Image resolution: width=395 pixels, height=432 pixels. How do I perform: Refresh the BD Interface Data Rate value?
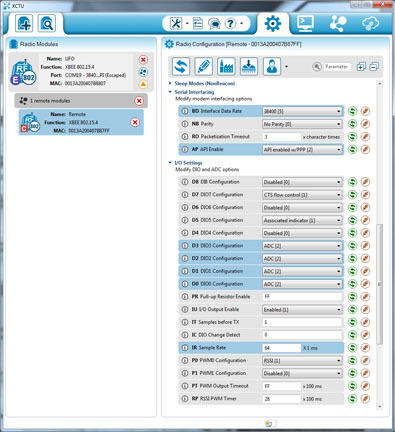click(x=352, y=111)
